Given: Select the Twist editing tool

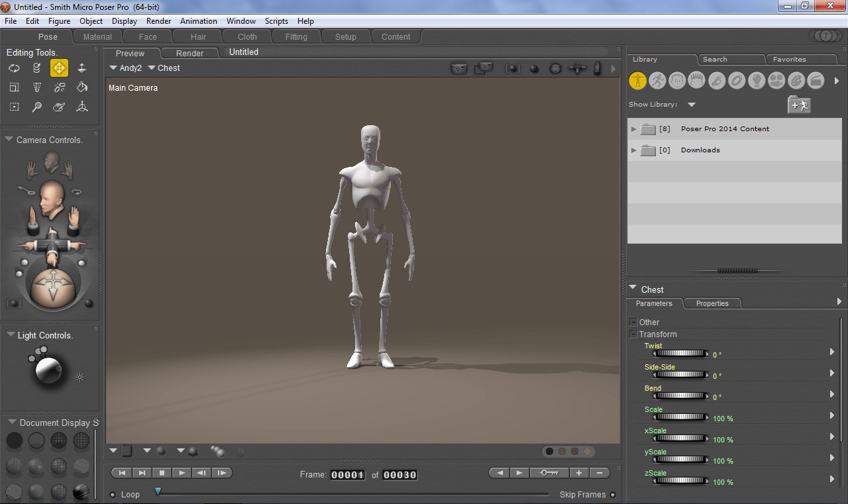Looking at the screenshot, I should pyautogui.click(x=37, y=68).
